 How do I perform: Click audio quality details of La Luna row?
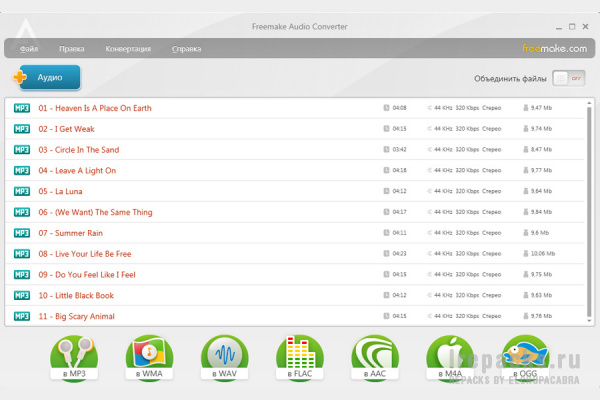pos(467,191)
